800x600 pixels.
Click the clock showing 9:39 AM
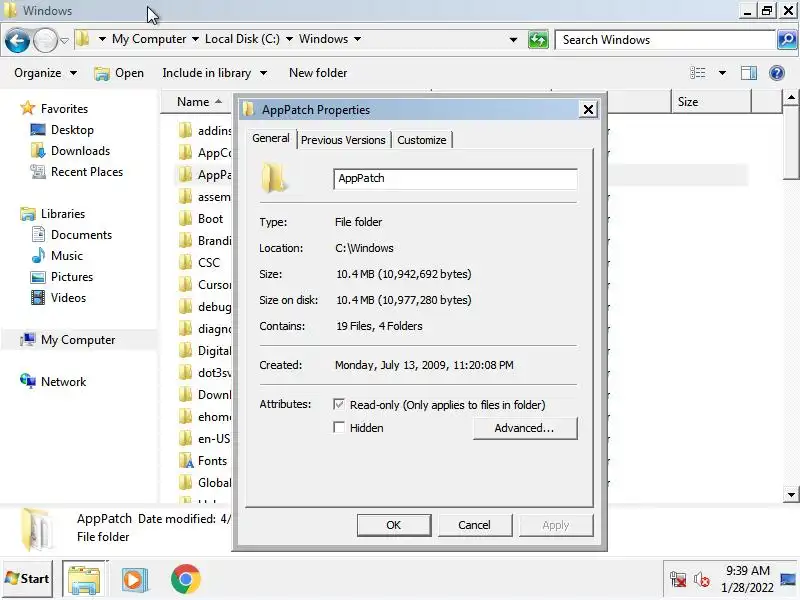point(747,570)
